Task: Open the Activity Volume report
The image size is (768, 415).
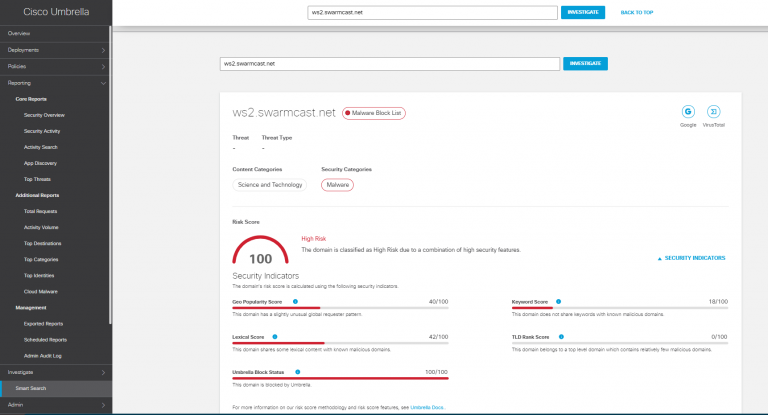Action: (41, 227)
